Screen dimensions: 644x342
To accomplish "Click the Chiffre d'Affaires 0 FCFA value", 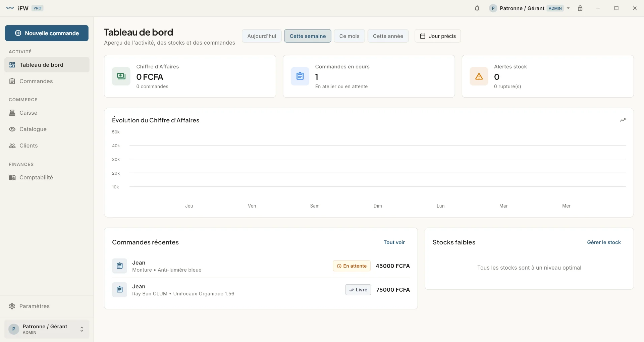I will click(150, 77).
